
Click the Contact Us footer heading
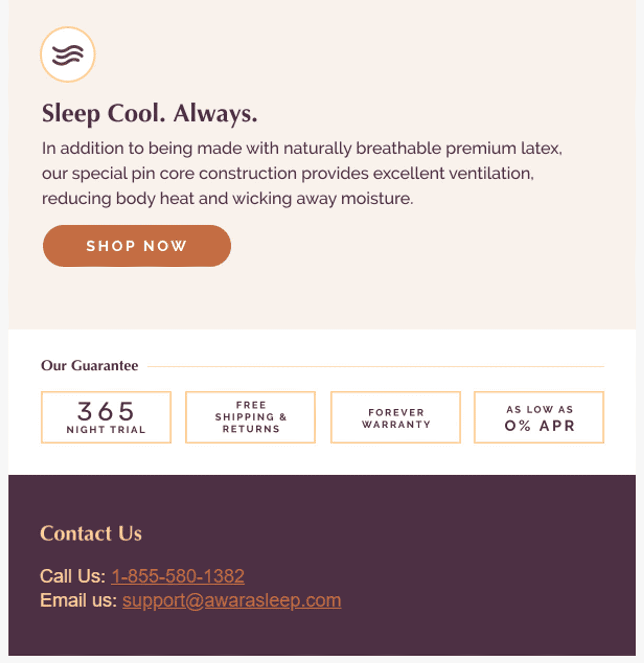(x=91, y=533)
